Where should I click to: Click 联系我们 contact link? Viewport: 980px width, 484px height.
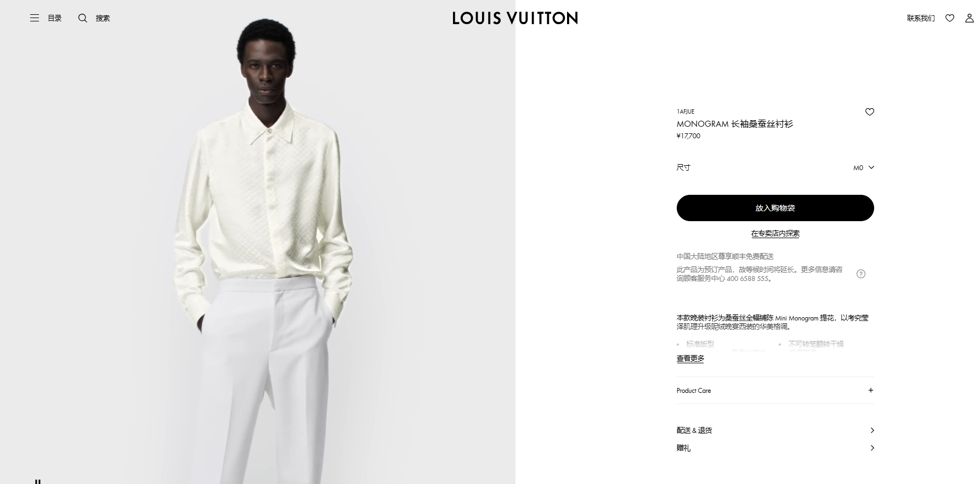click(921, 18)
